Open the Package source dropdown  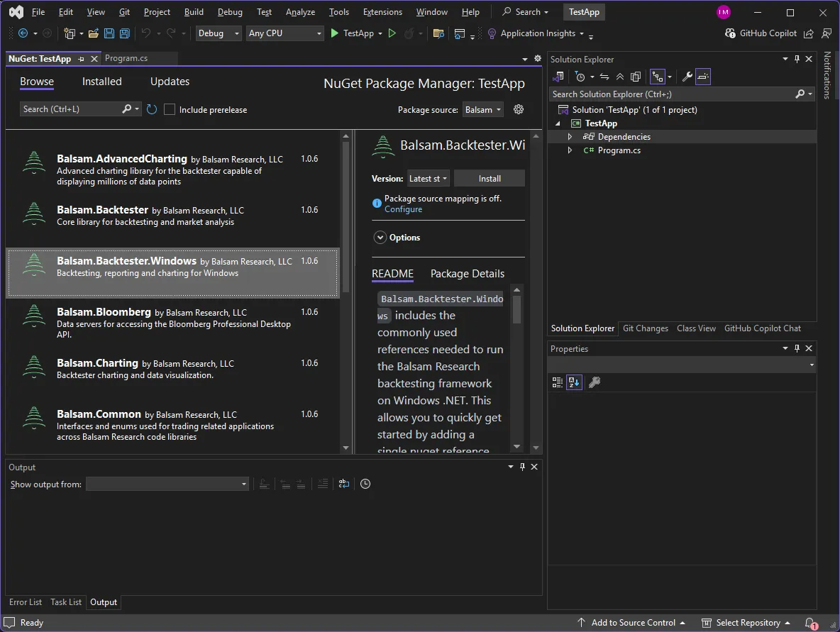483,110
